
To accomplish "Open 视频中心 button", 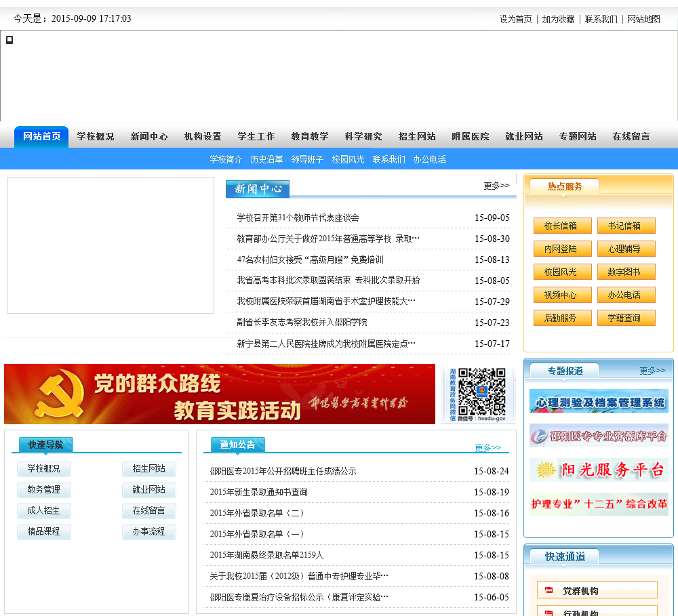I will tap(563, 295).
